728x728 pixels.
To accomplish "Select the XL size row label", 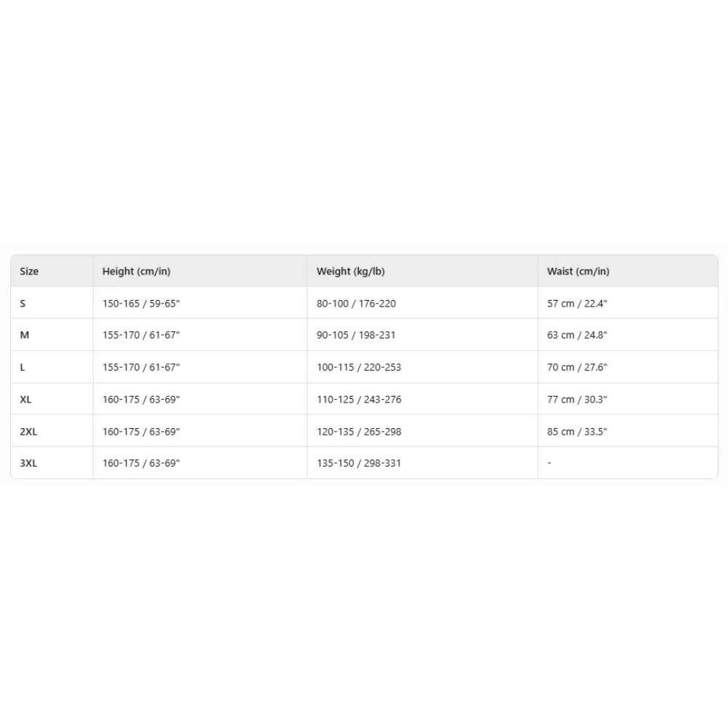I will (x=26, y=400).
